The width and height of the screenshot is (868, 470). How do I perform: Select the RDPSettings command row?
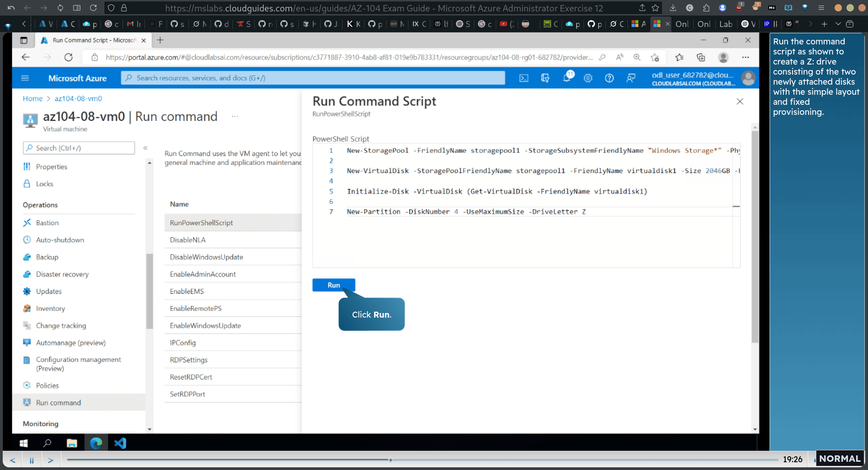tap(233, 360)
